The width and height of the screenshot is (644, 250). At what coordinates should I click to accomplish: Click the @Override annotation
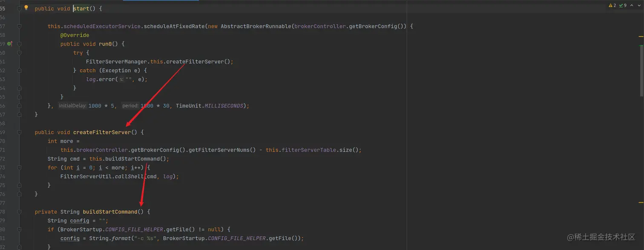coord(75,35)
